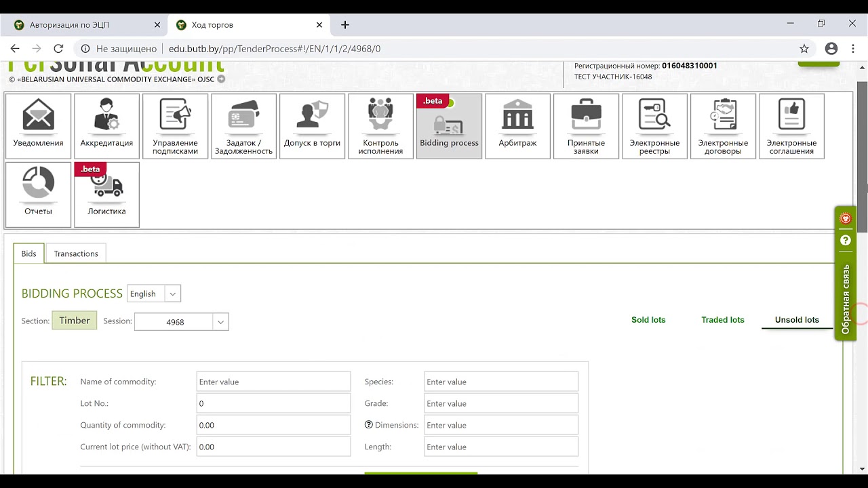Select the Bids tab
The height and width of the screenshot is (488, 868).
[28, 253]
